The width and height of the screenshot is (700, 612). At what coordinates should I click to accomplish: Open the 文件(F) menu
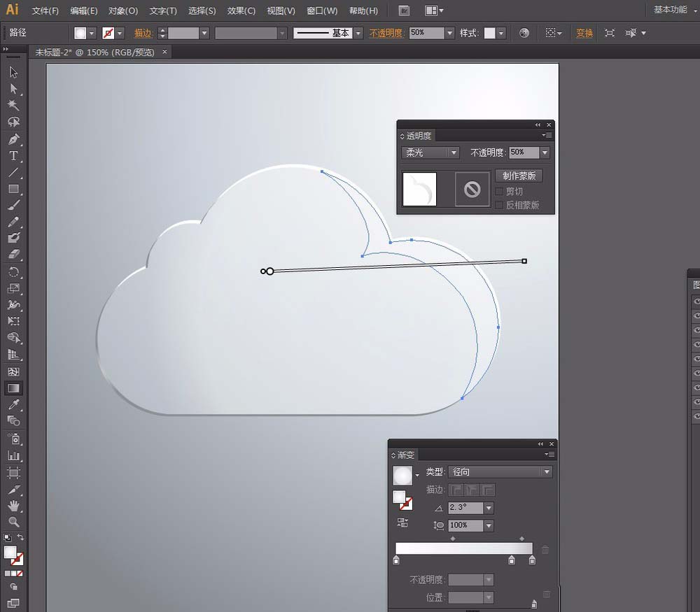pyautogui.click(x=45, y=10)
